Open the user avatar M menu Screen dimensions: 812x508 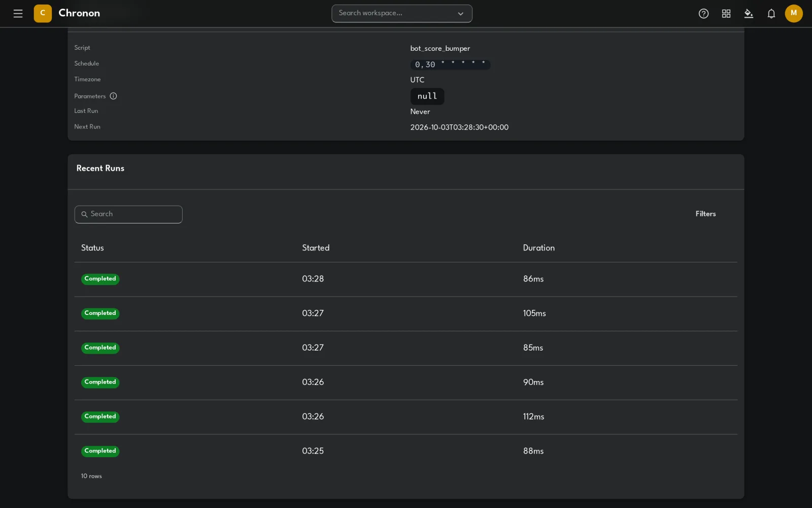coord(794,14)
